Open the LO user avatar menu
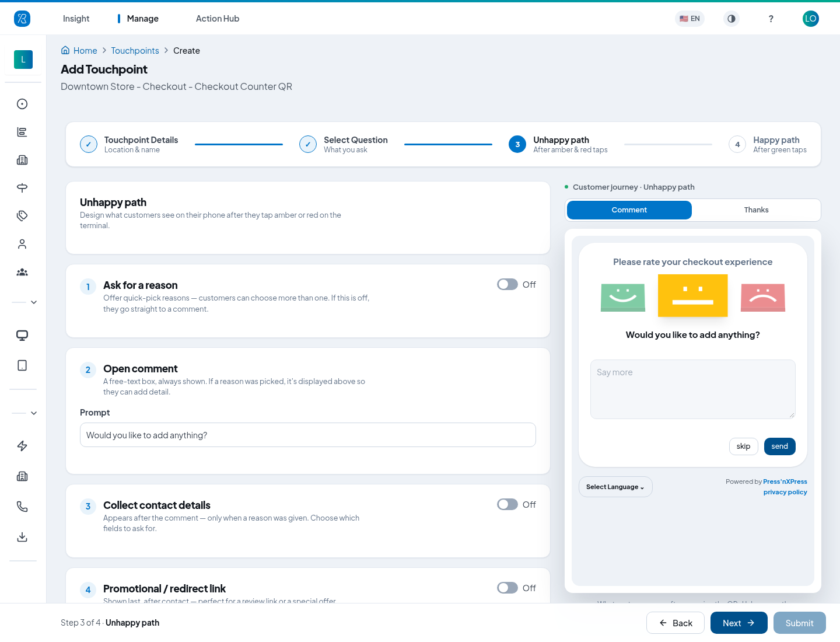The height and width of the screenshot is (642, 840). (x=811, y=19)
